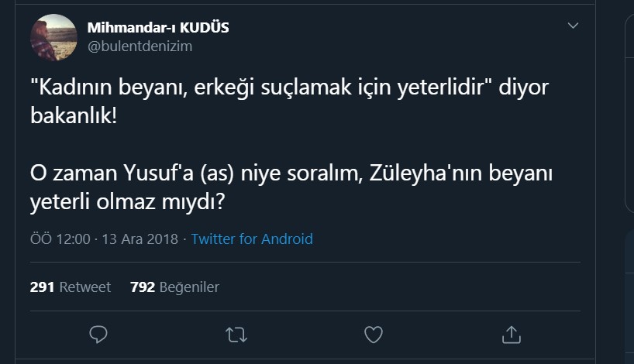Click the reply speech bubble icon
The width and height of the screenshot is (634, 364).
[x=98, y=334]
